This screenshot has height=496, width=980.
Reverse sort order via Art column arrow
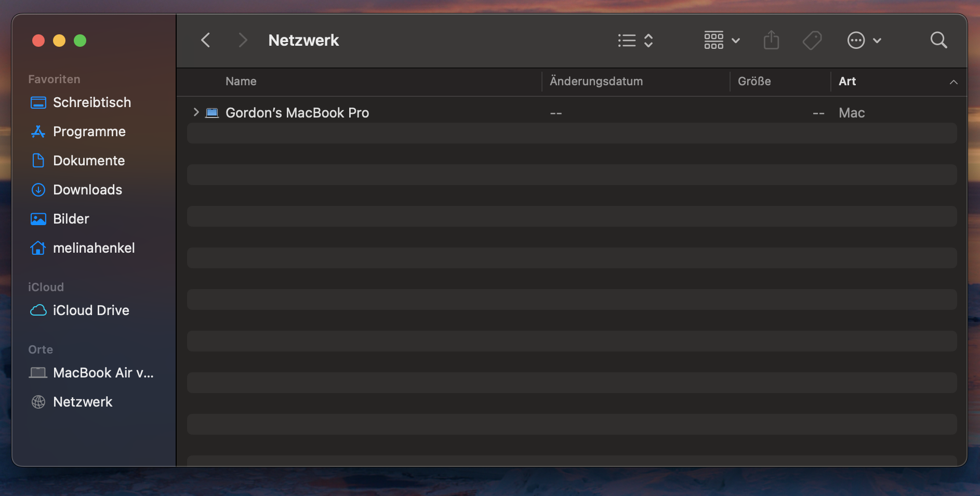pyautogui.click(x=953, y=82)
